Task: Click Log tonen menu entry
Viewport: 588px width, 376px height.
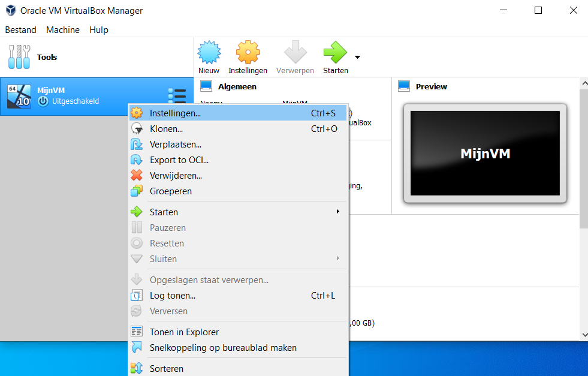Action: click(172, 296)
